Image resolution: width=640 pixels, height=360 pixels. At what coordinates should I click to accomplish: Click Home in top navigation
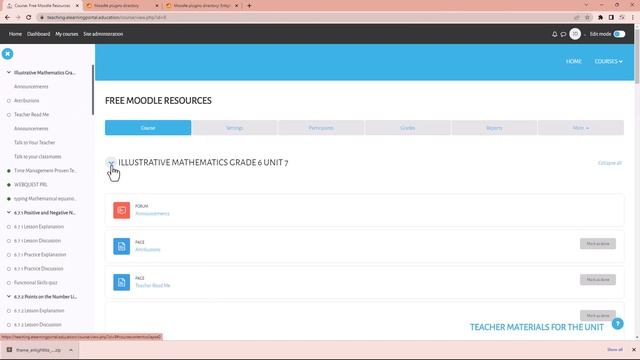[x=15, y=34]
